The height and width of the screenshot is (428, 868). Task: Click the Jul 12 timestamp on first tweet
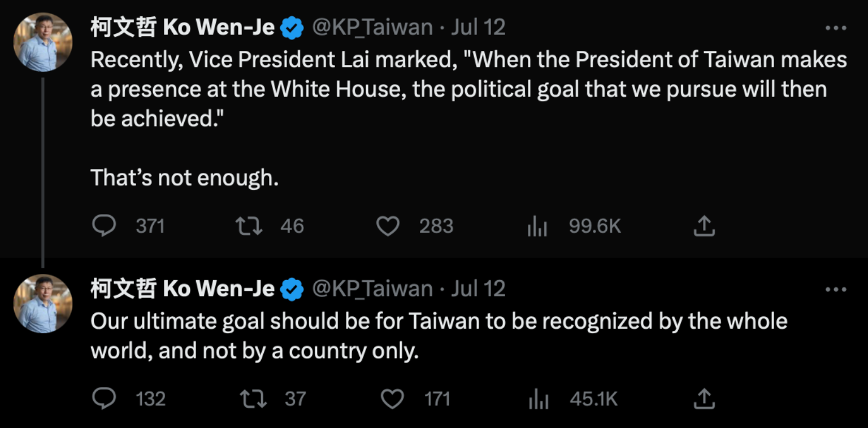click(x=478, y=28)
